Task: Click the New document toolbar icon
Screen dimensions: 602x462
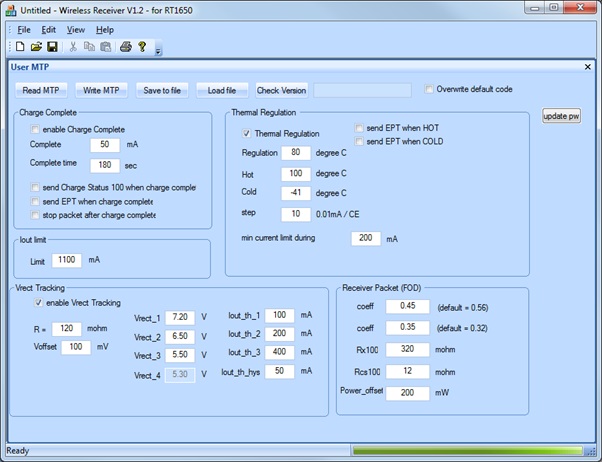Action: click(x=20, y=47)
